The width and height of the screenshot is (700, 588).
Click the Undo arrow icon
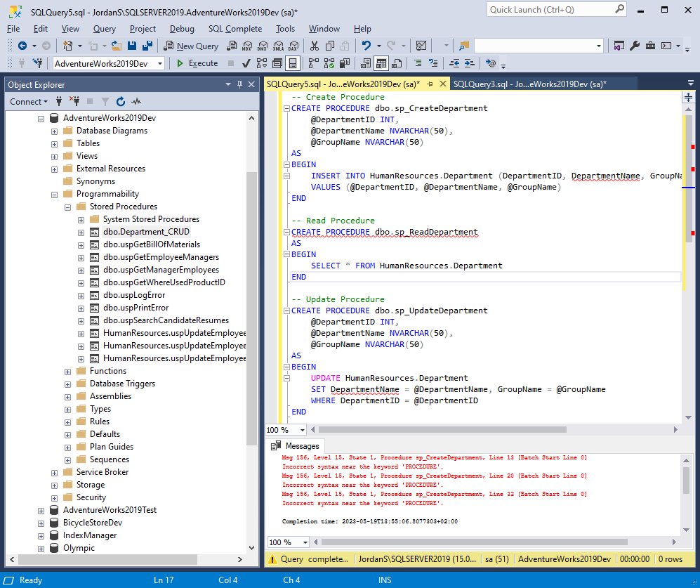pyautogui.click(x=366, y=46)
